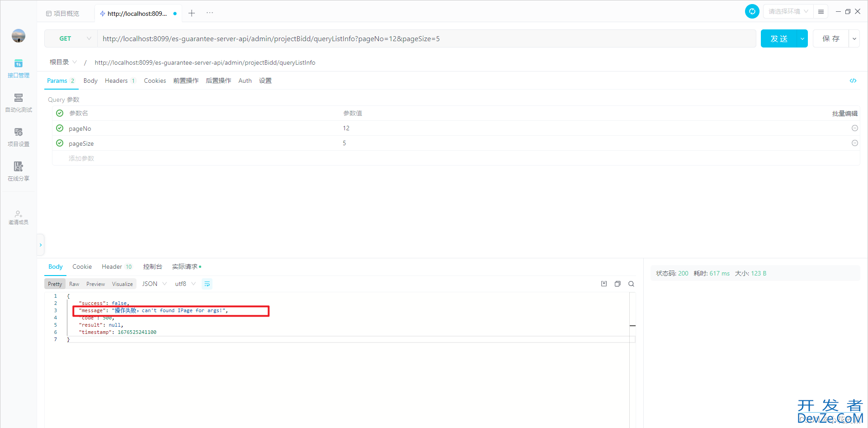Open the 前置操作 tab
Screen dimensions: 868x428
pyautogui.click(x=186, y=81)
